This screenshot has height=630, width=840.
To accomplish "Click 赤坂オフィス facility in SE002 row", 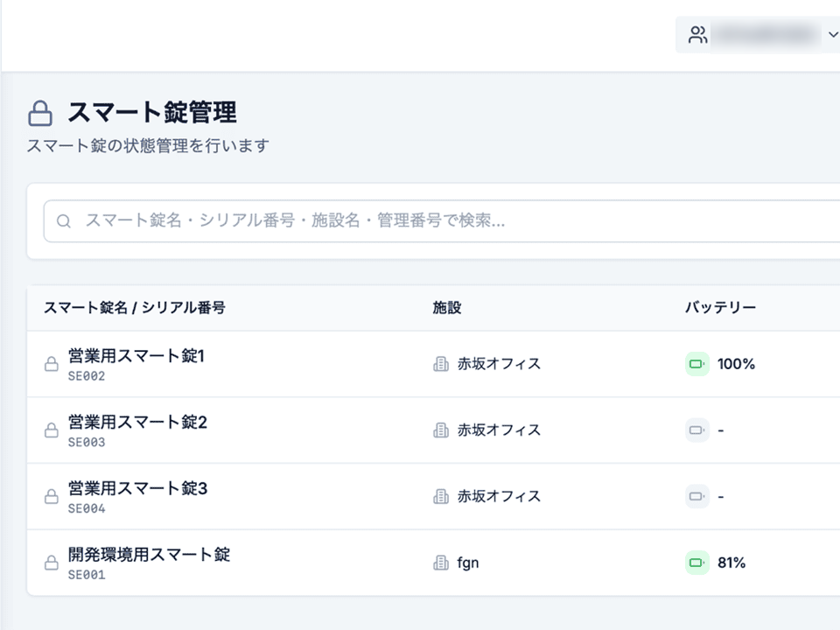I will pos(499,364).
